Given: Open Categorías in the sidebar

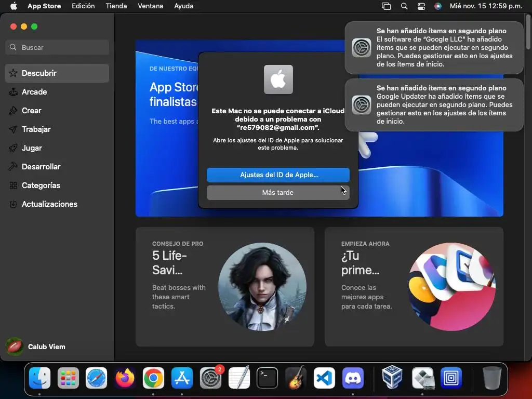Looking at the screenshot, I should pyautogui.click(x=57, y=185).
